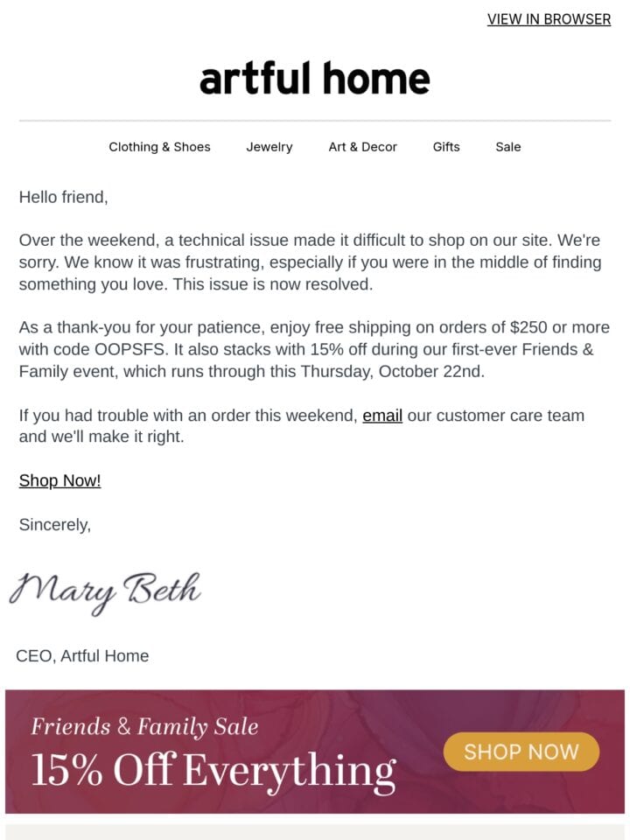Go to Clothing & Shoes category
Viewport: 630px width, 840px height.
159,147
